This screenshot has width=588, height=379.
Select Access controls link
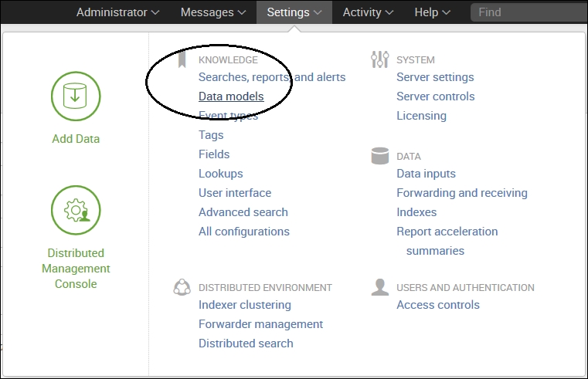(x=438, y=305)
